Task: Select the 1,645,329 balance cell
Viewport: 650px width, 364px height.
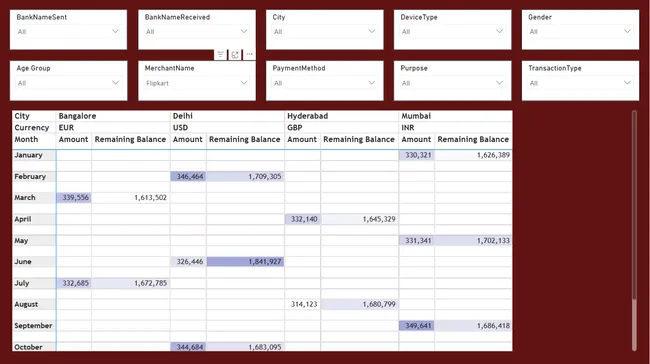Action: (359, 219)
